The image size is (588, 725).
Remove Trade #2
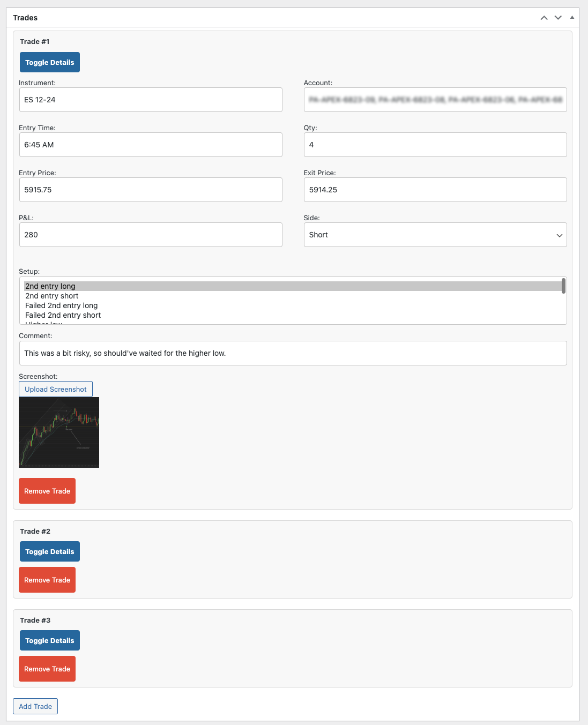click(47, 580)
